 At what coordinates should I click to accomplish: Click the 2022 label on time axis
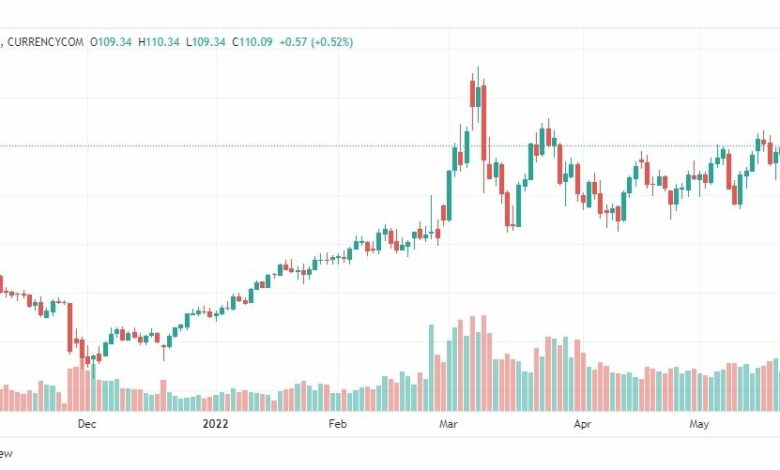pos(215,424)
